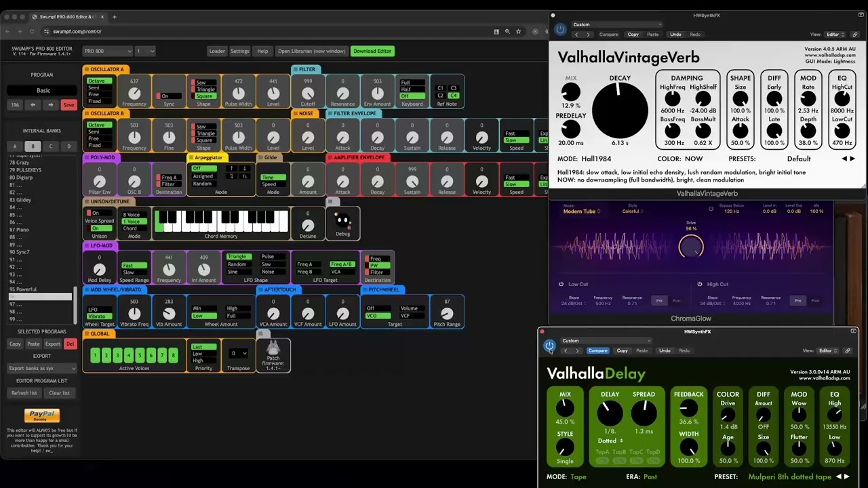
Task: Adjust Filter Cutoff knob
Action: (308, 94)
